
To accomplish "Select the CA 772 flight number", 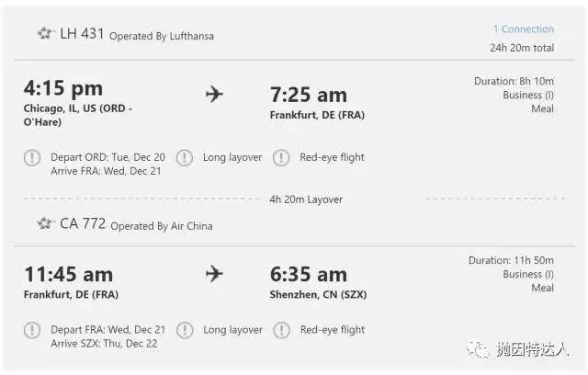I will 83,223.
